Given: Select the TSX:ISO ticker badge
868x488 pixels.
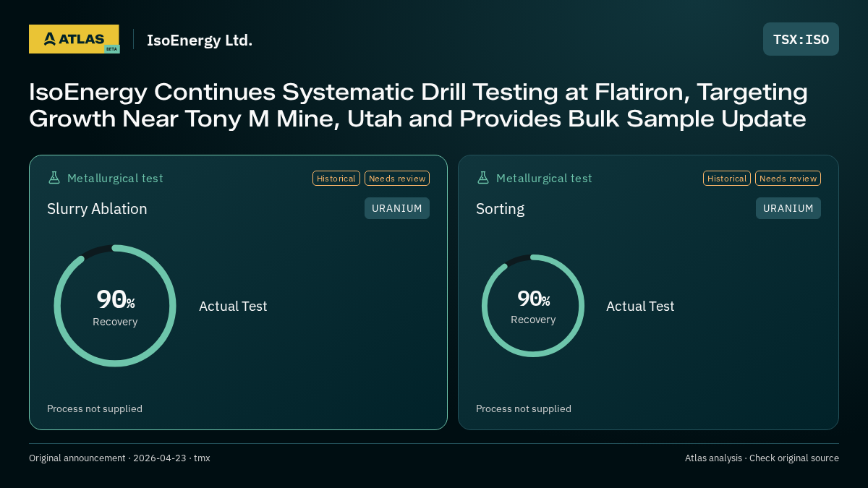Looking at the screenshot, I should pos(801,39).
